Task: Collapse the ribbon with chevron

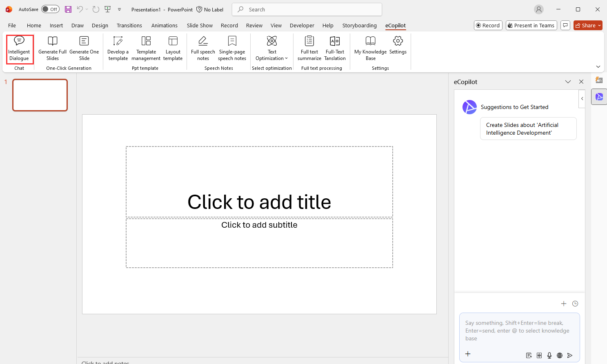Action: [x=598, y=67]
